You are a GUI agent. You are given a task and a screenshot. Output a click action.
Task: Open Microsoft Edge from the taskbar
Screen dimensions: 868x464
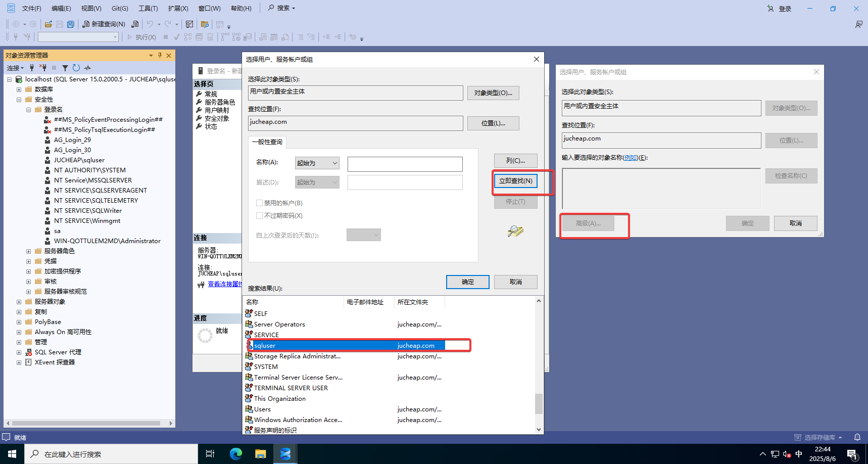(x=235, y=454)
